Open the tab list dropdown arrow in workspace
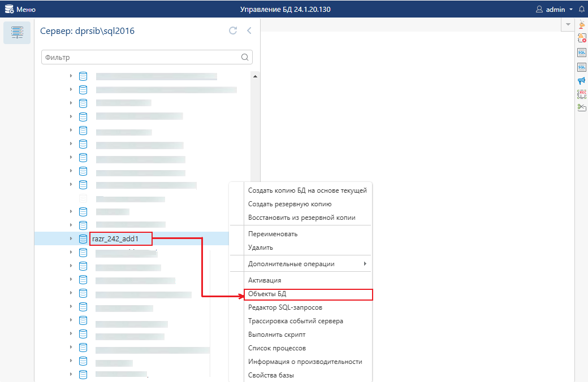This screenshot has height=382, width=588. [x=568, y=24]
